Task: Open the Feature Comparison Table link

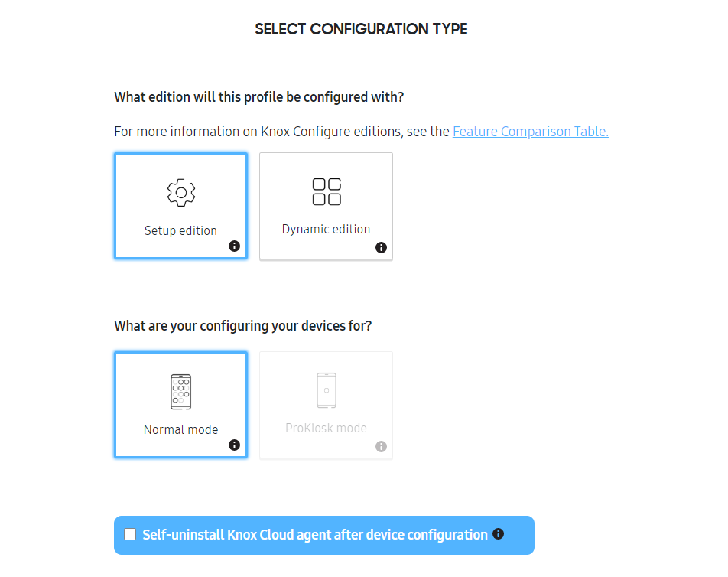Action: [530, 131]
